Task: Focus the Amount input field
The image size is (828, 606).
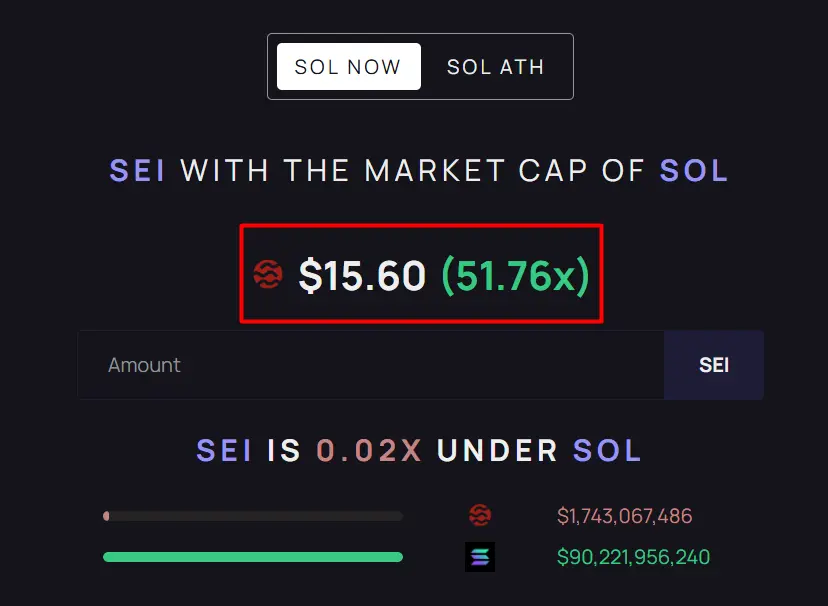Action: (371, 365)
